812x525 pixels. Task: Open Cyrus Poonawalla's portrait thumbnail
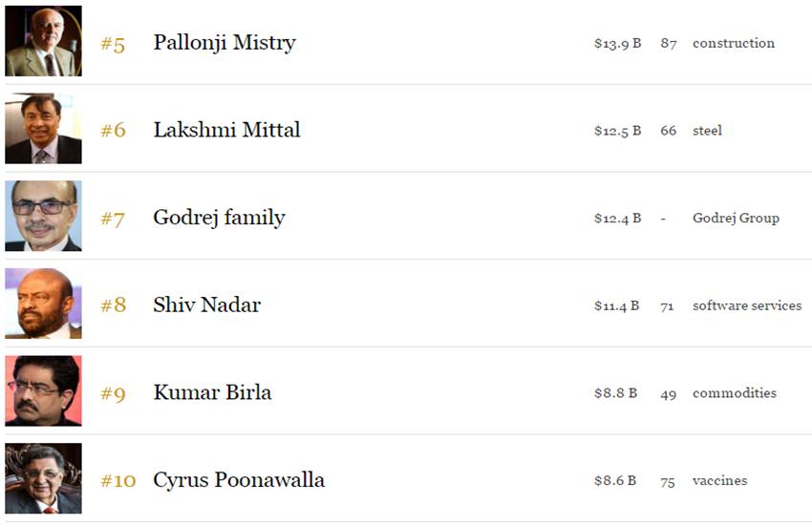click(44, 478)
